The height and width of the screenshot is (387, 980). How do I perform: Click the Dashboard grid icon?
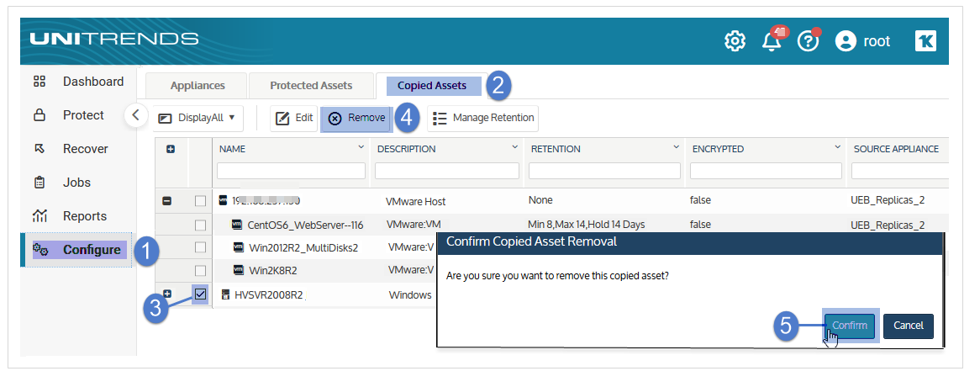[x=40, y=82]
